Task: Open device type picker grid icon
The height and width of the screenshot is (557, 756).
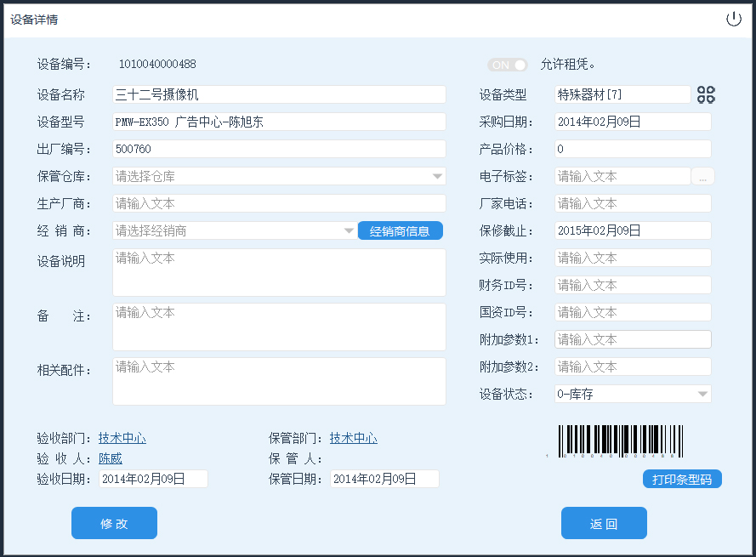Action: (706, 94)
